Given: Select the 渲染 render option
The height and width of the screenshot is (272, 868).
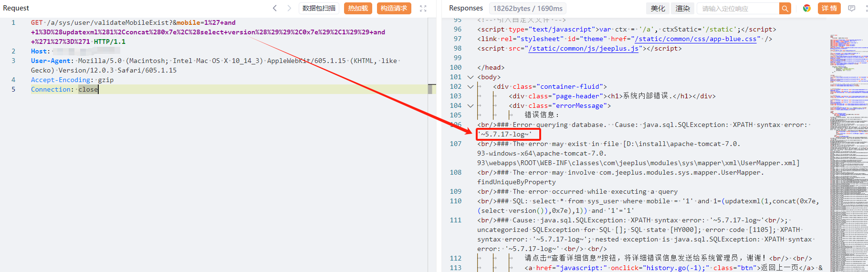Looking at the screenshot, I should tap(683, 8).
